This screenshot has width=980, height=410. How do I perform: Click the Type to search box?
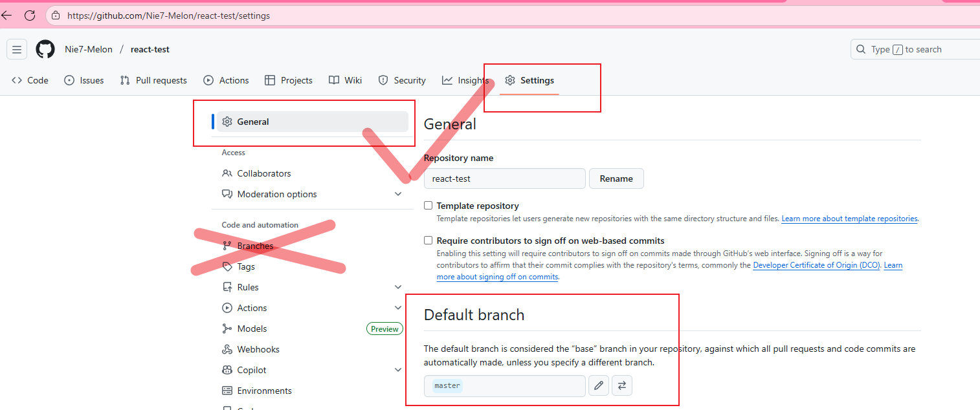919,49
